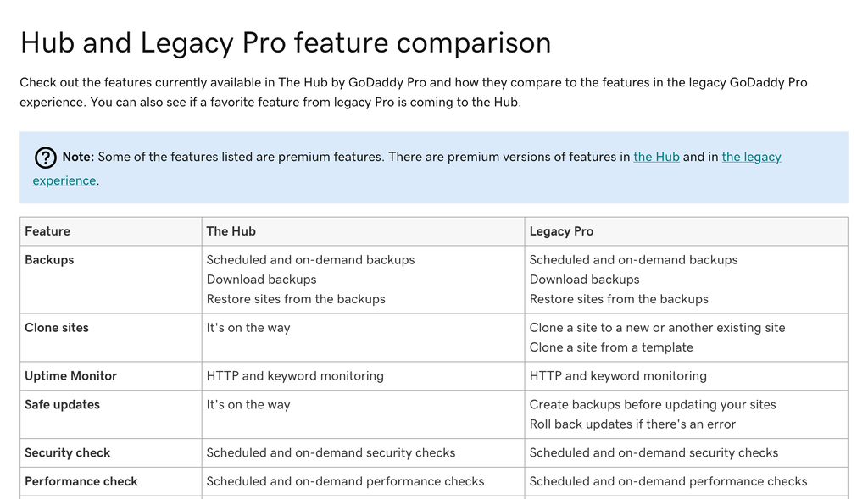Screen dimensions: 868x499
Task: Follow "the legacy experience" link
Action: (x=751, y=157)
